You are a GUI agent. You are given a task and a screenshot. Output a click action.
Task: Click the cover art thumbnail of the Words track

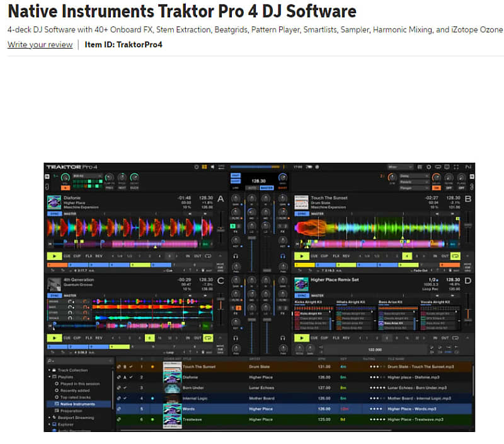click(173, 409)
